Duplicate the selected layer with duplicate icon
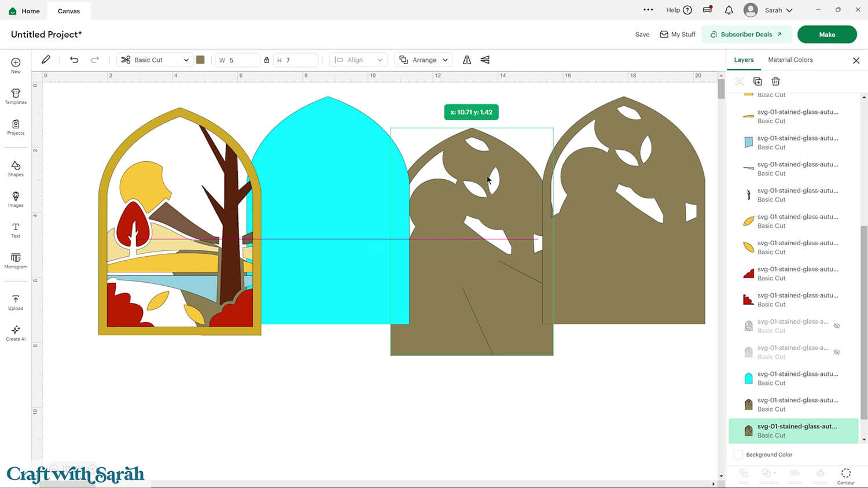 (x=758, y=81)
